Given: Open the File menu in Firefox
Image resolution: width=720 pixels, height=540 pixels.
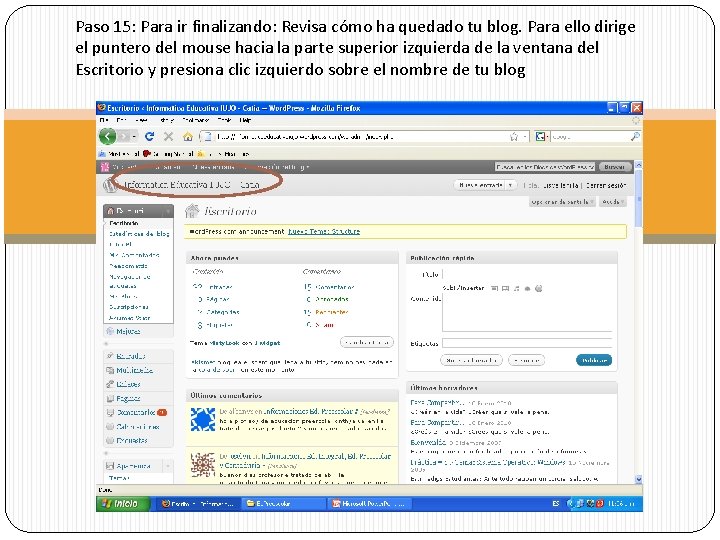Looking at the screenshot, I should tap(104, 120).
